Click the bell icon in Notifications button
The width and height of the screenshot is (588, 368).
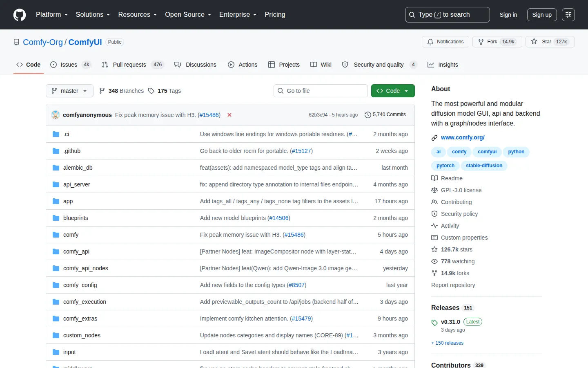click(430, 42)
